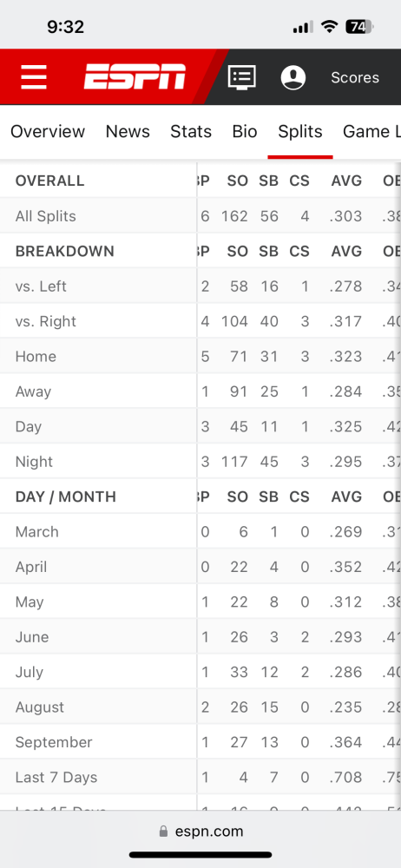Screen dimensions: 401x868
Task: Tap the Wi-Fi status icon
Action: tap(330, 27)
